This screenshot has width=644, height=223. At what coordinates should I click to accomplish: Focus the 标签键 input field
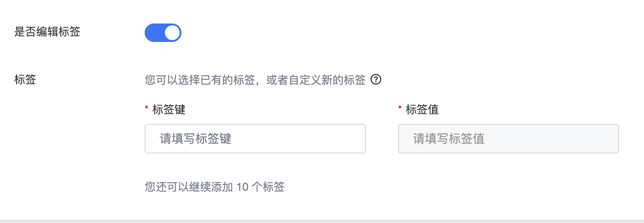tap(255, 138)
